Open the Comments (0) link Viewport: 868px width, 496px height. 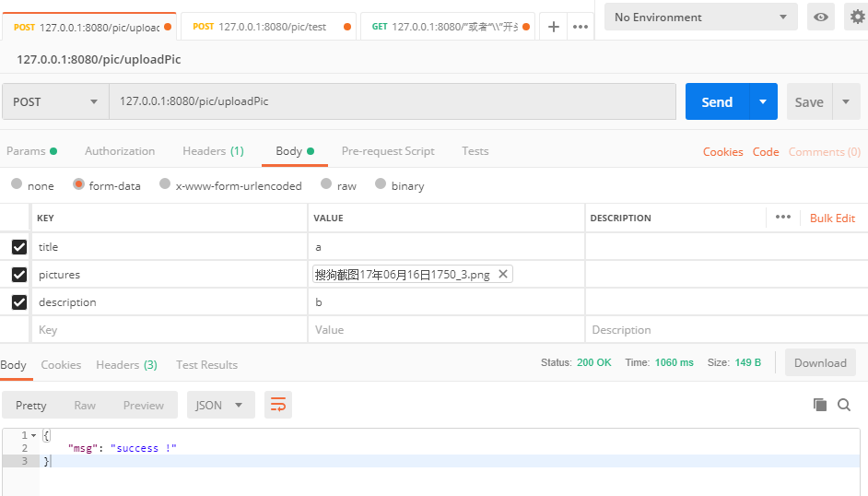pos(825,152)
